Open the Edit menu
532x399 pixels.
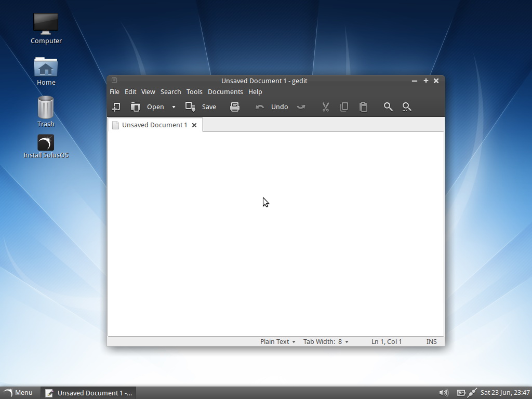pos(130,91)
